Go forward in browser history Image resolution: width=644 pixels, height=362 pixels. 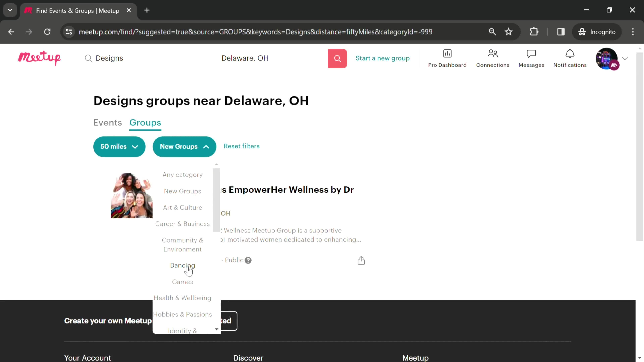coord(29,32)
